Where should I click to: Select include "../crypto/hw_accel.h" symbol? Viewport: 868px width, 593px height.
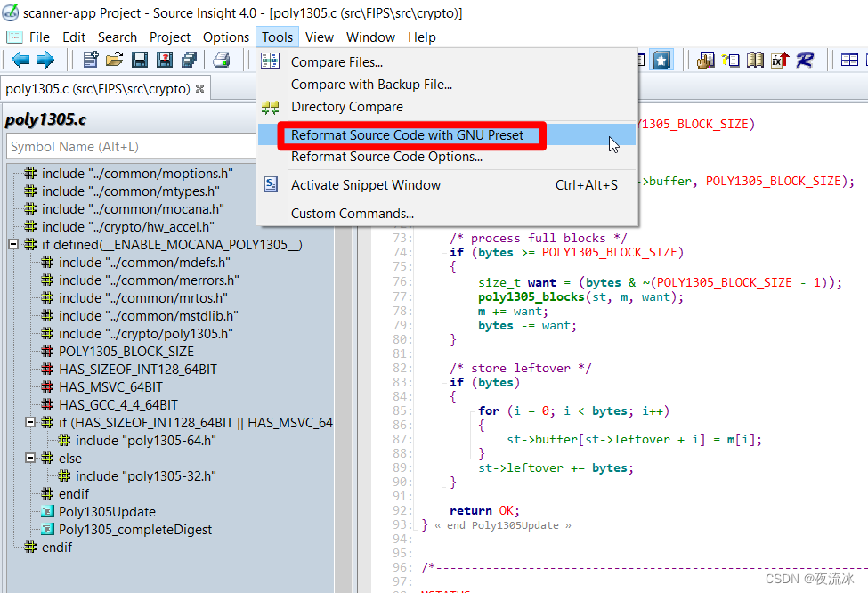[x=127, y=226]
